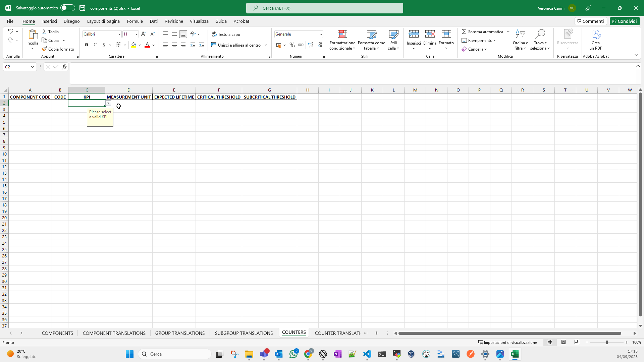Open the Formule ribbon tab

(135, 21)
